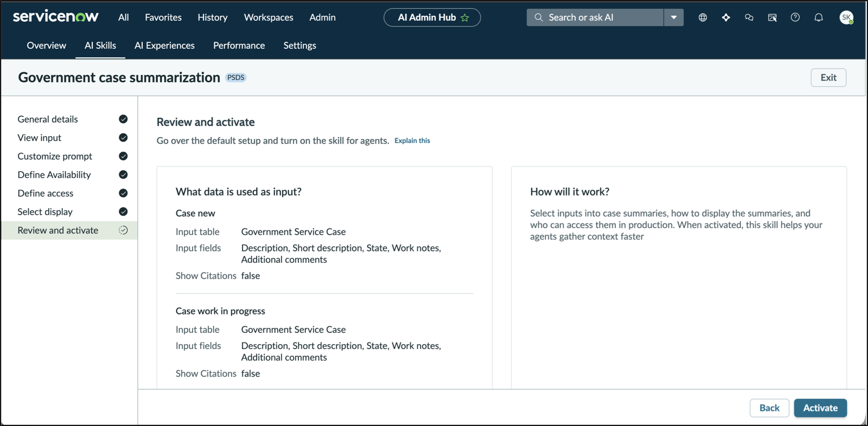Screen dimensions: 868x426
Task: Click 'What data is used as input?' heading
Action: pos(239,192)
